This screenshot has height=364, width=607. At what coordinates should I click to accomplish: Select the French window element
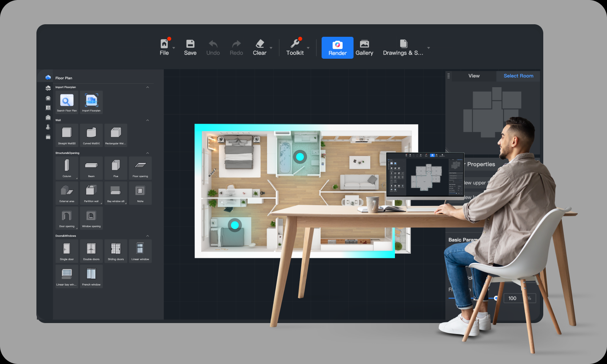[91, 276]
